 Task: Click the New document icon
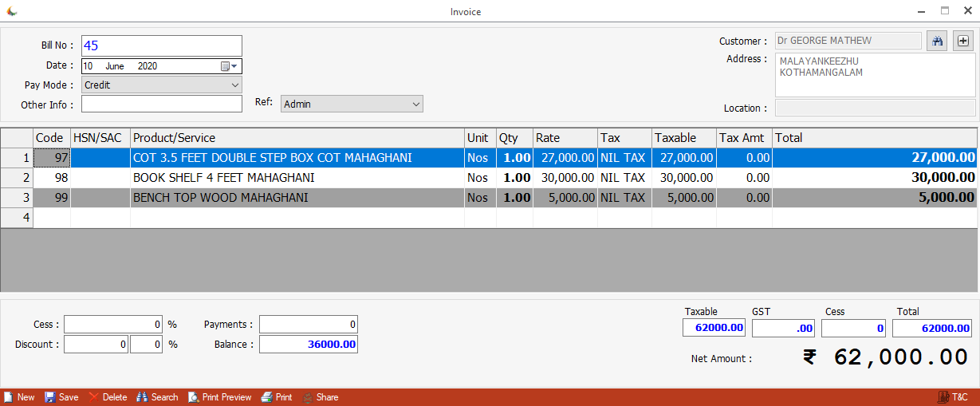[x=8, y=397]
